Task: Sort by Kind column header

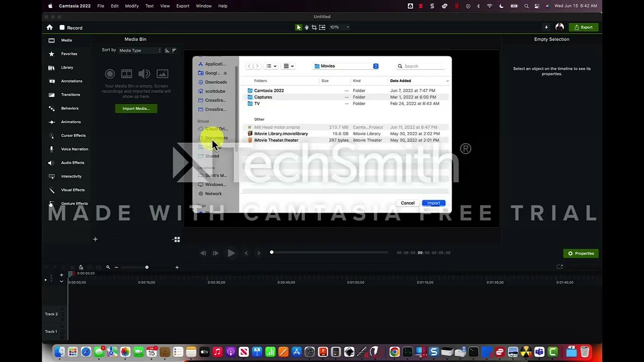Action: pyautogui.click(x=357, y=80)
